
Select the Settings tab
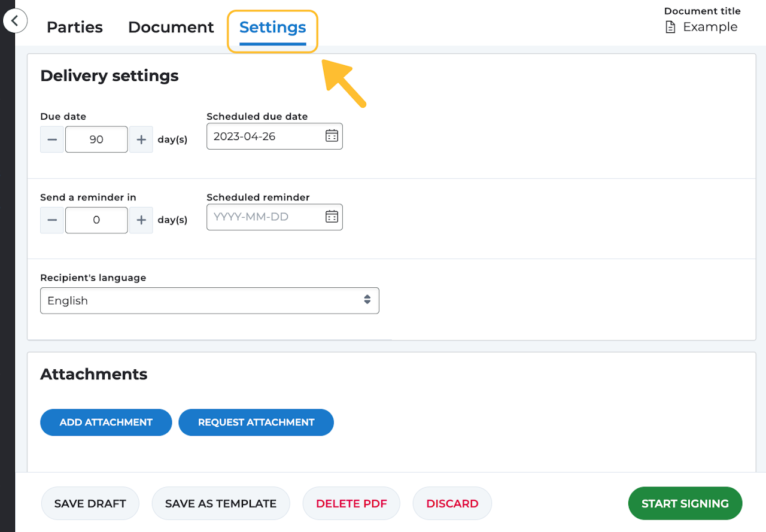tap(272, 27)
